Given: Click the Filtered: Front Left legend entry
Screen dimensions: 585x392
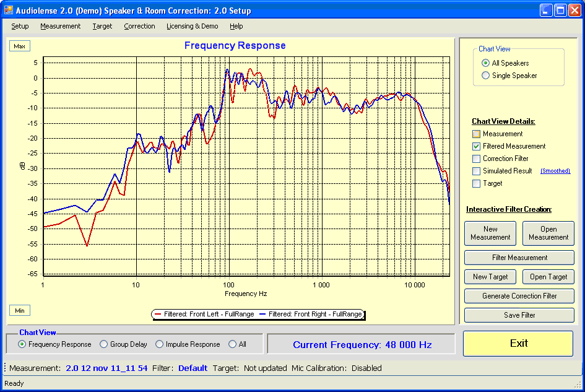Looking at the screenshot, I should click(204, 315).
